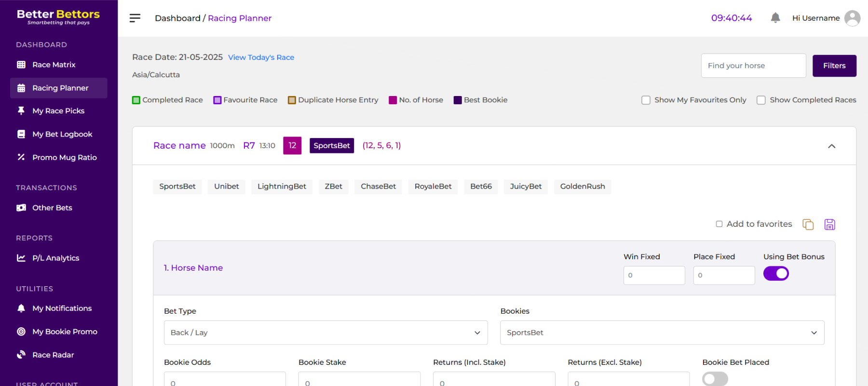The height and width of the screenshot is (386, 868).
Task: Click the hamburger menu icon
Action: tap(135, 18)
